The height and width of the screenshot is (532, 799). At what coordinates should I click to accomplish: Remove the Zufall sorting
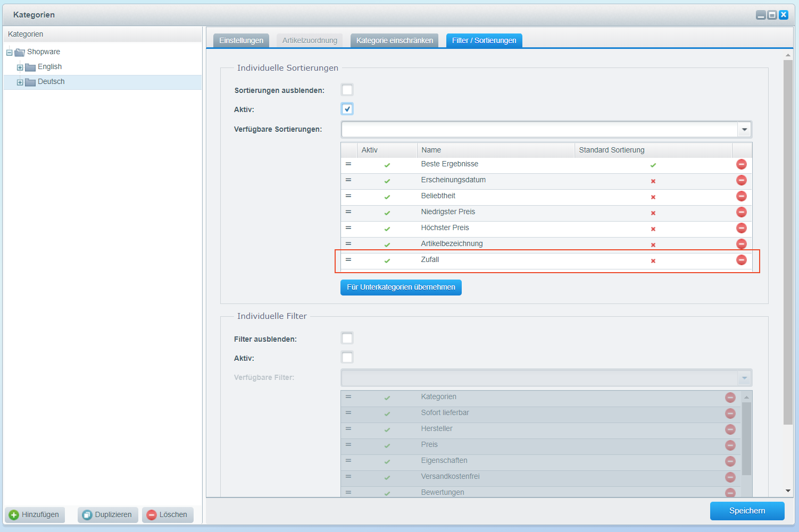click(x=741, y=260)
